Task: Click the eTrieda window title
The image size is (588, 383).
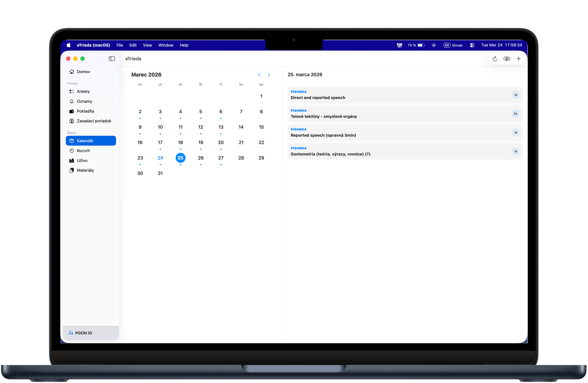Action: (133, 59)
